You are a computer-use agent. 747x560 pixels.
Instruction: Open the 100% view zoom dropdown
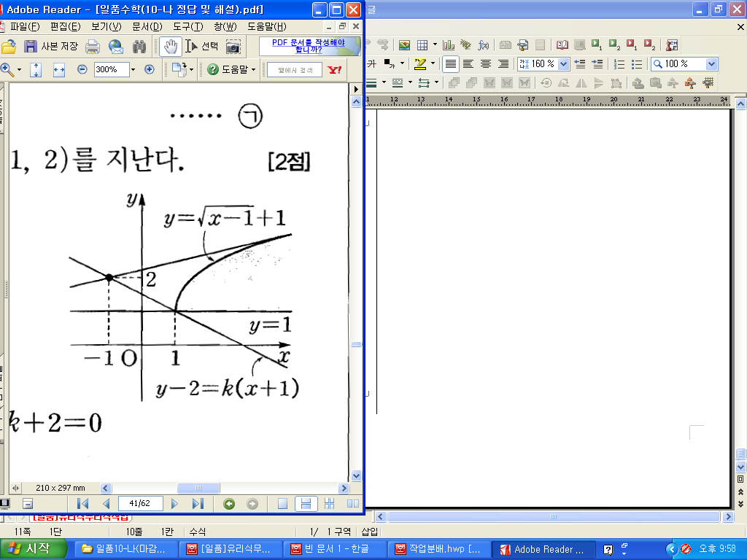click(x=711, y=64)
